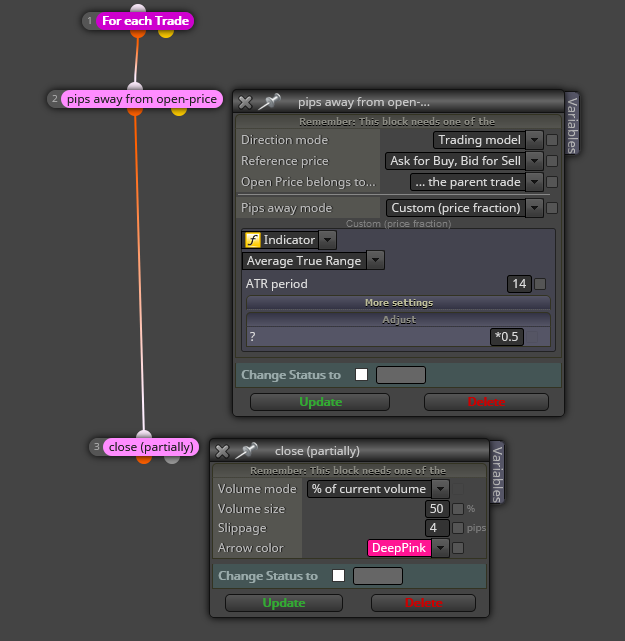Toggle the Reference price checkbox
Screen dimensions: 625x641
click(x=552, y=161)
